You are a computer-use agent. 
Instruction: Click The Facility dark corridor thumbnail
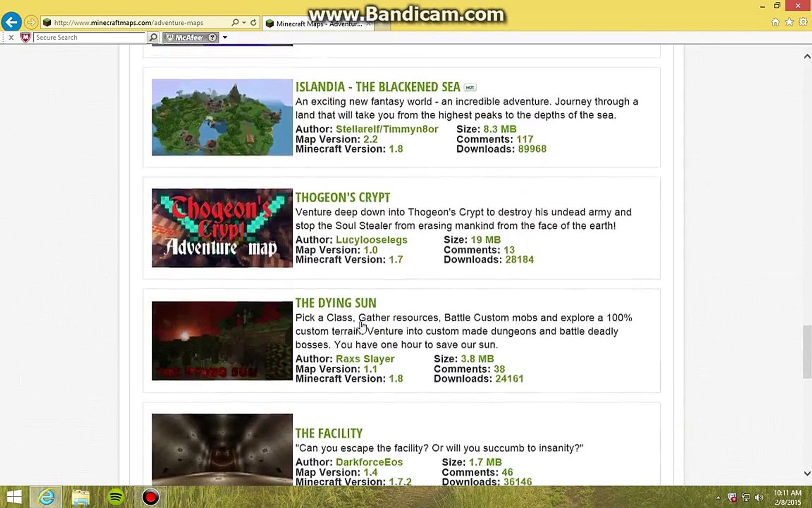click(222, 450)
